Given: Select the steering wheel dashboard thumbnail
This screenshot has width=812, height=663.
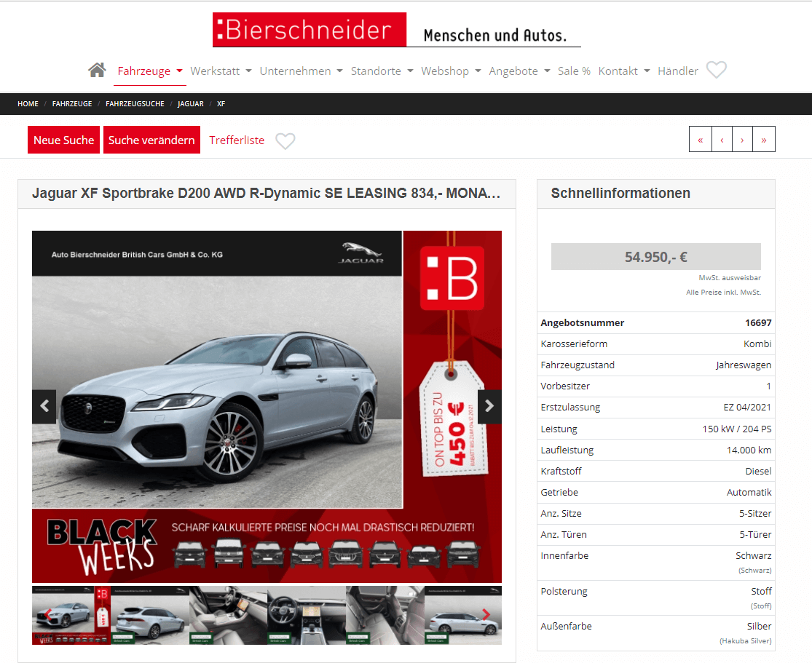Looking at the screenshot, I should coord(307,616).
